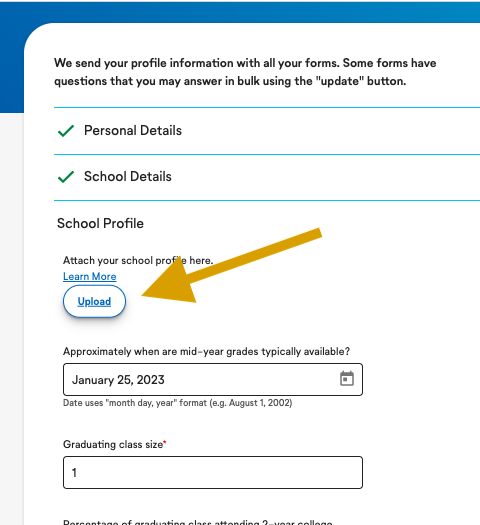
Task: Focus the Graduating class size field
Action: pos(213,472)
